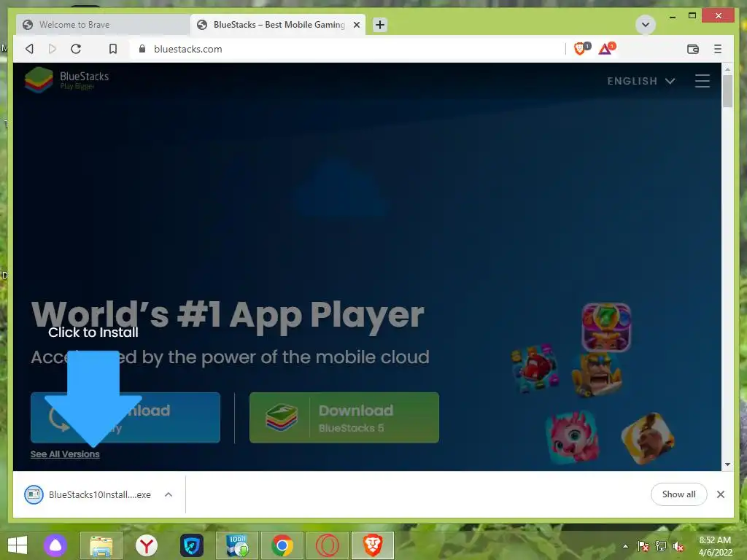
Task: Open Brave Shields lion icon
Action: point(581,49)
